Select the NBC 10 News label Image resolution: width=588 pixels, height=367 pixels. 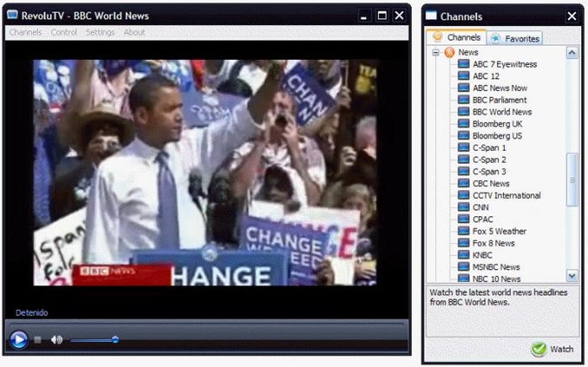(496, 279)
